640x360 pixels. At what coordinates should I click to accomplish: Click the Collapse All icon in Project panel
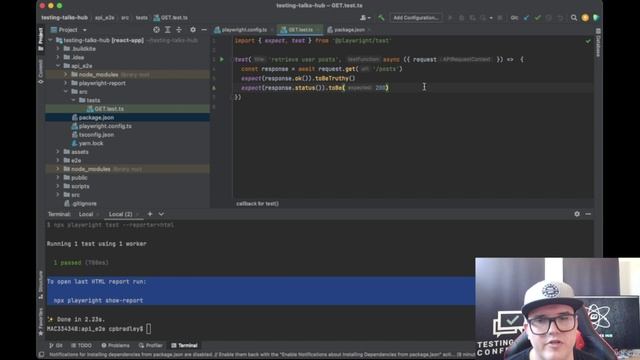pyautogui.click(x=179, y=30)
